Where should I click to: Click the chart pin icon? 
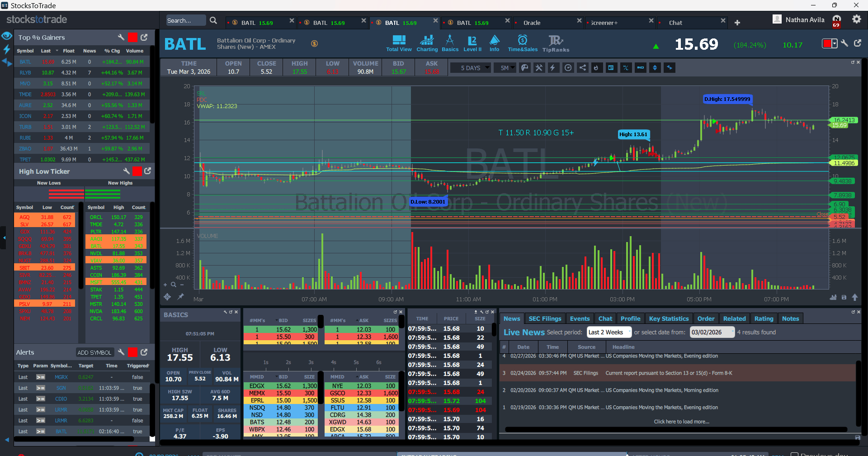pos(180,297)
